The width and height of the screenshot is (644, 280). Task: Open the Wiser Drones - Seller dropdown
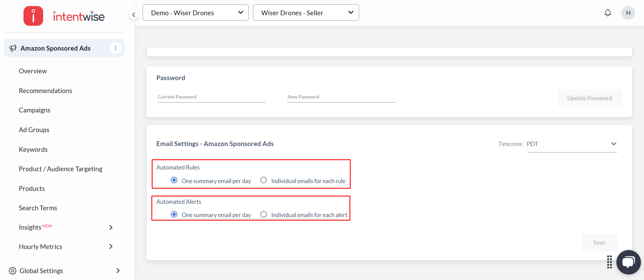click(x=306, y=13)
